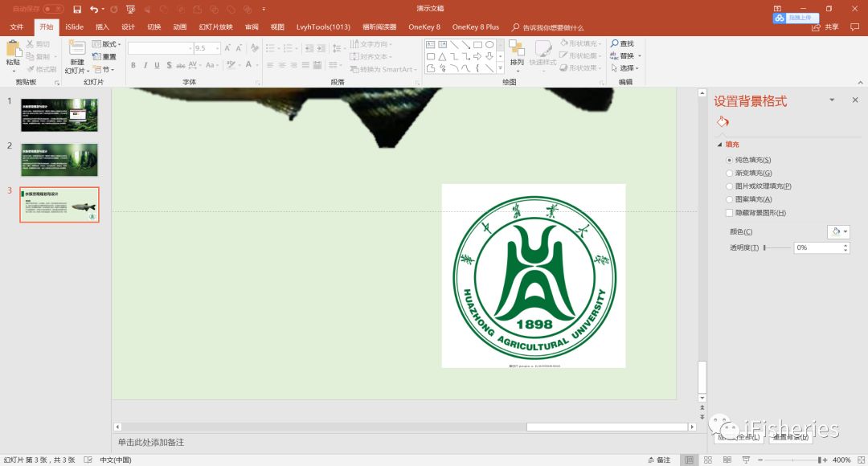The width and height of the screenshot is (868, 466).
Task: Collapse the Fill (填充) section
Action: (x=720, y=145)
